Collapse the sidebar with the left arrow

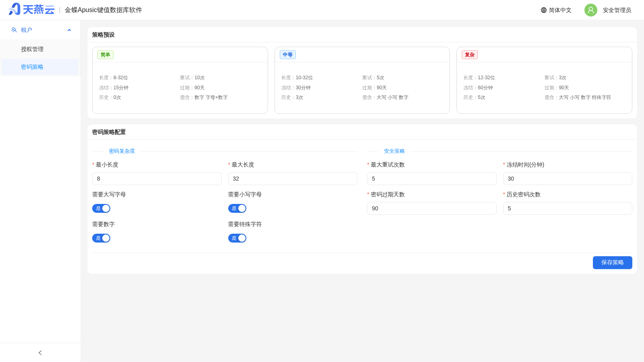(40, 353)
